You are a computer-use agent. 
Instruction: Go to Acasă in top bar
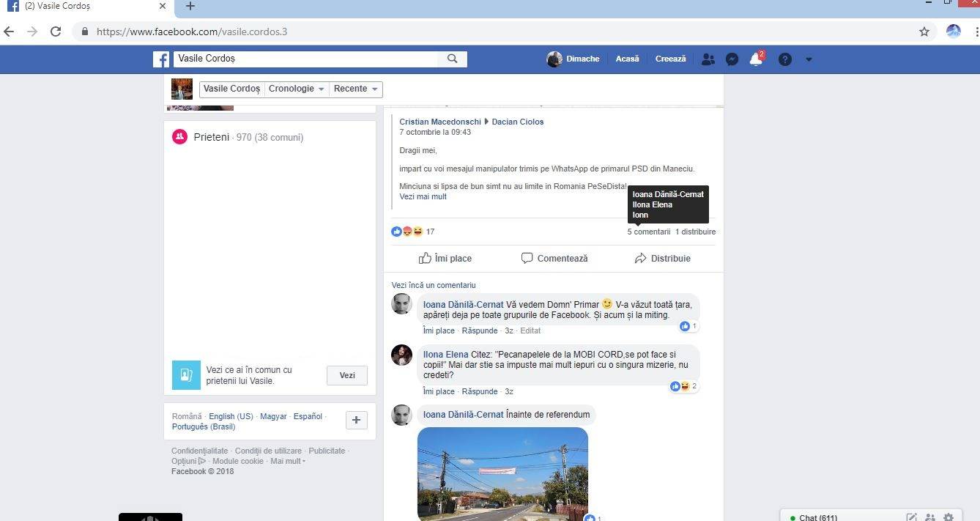click(x=627, y=59)
